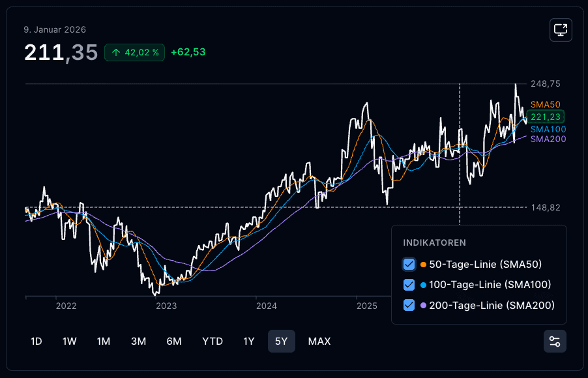Select the 1D time range
This screenshot has height=378, width=588.
tap(37, 342)
